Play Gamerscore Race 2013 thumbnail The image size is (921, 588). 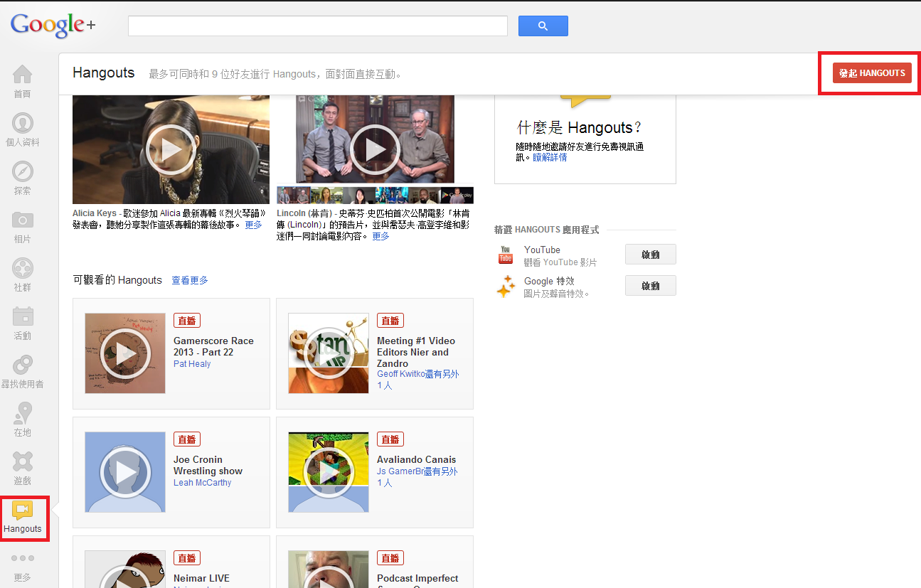[x=125, y=353]
